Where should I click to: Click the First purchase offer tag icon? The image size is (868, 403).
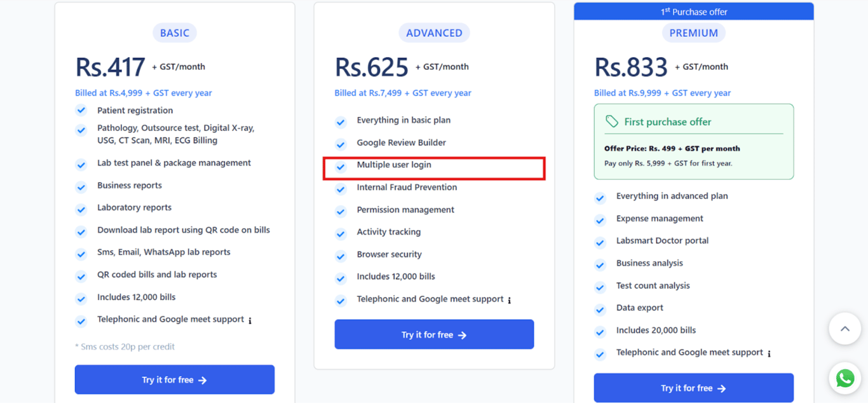611,121
